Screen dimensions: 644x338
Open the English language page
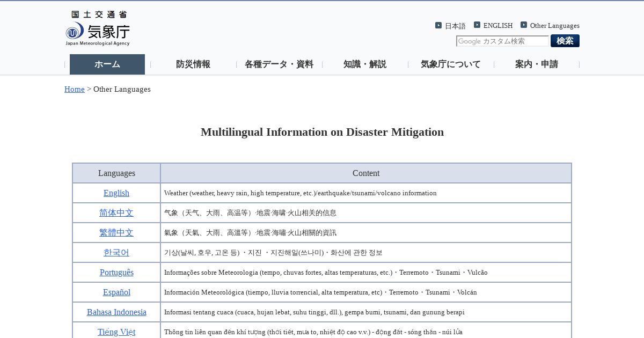(116, 193)
